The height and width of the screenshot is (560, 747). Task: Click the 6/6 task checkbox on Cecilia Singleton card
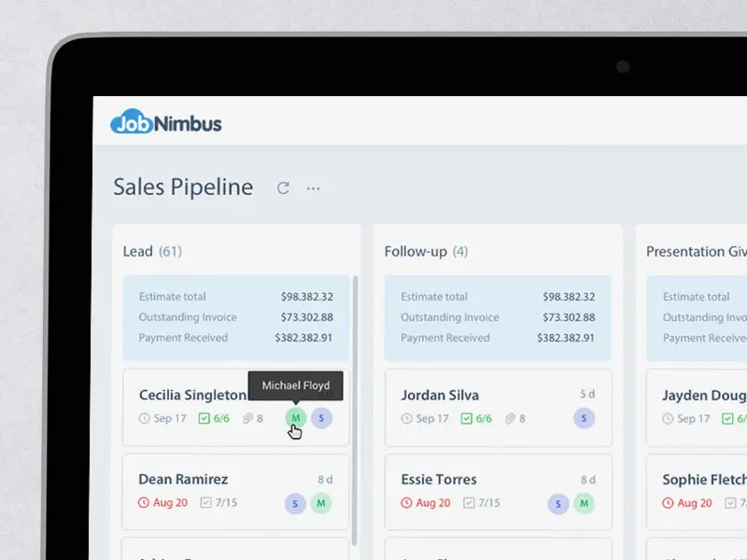point(204,419)
